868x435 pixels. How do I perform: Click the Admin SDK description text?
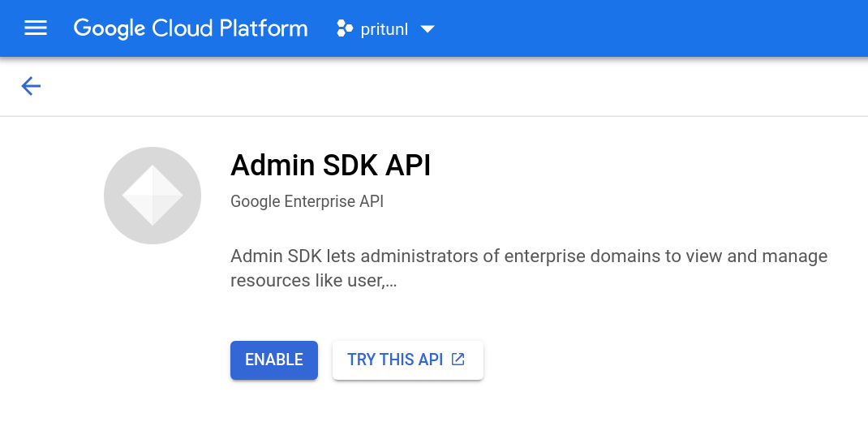point(529,268)
